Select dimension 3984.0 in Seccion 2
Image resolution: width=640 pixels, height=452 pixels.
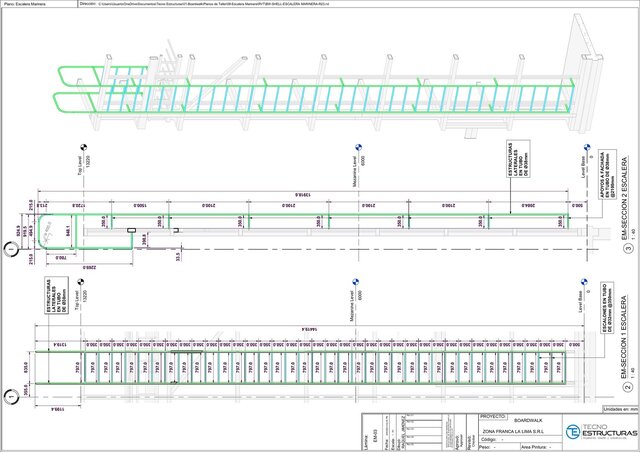pos(528,205)
